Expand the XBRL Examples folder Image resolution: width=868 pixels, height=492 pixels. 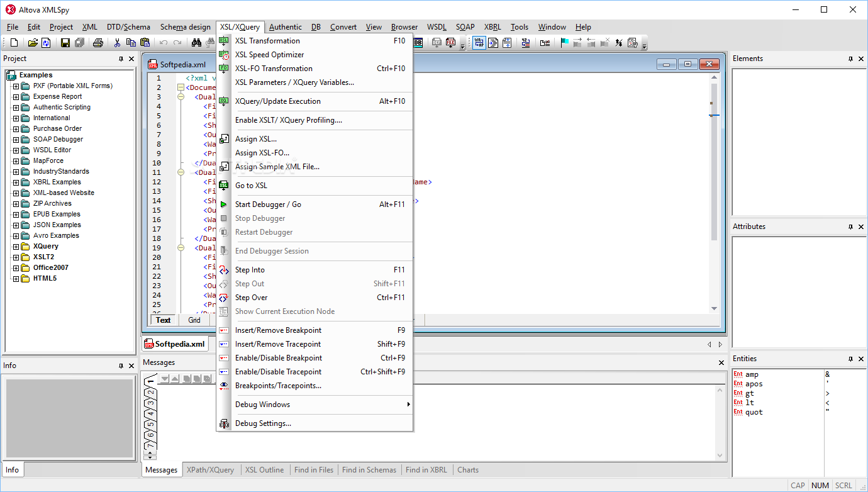coord(16,182)
